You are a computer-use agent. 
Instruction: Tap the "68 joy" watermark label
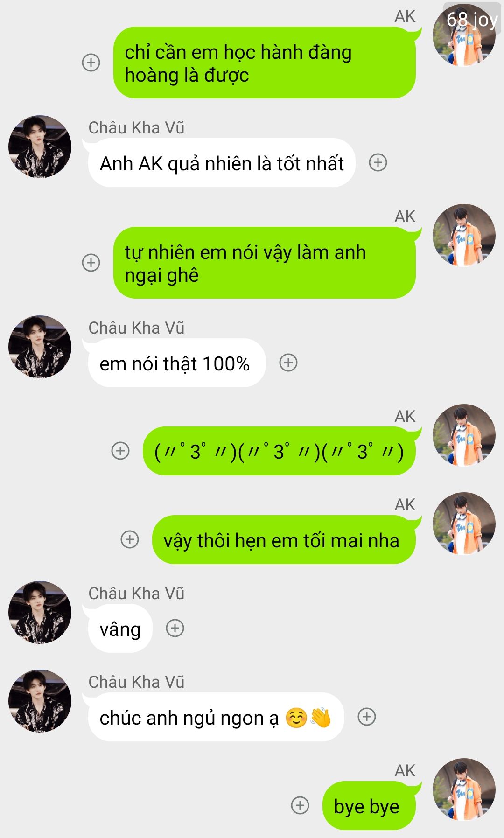pos(472,20)
